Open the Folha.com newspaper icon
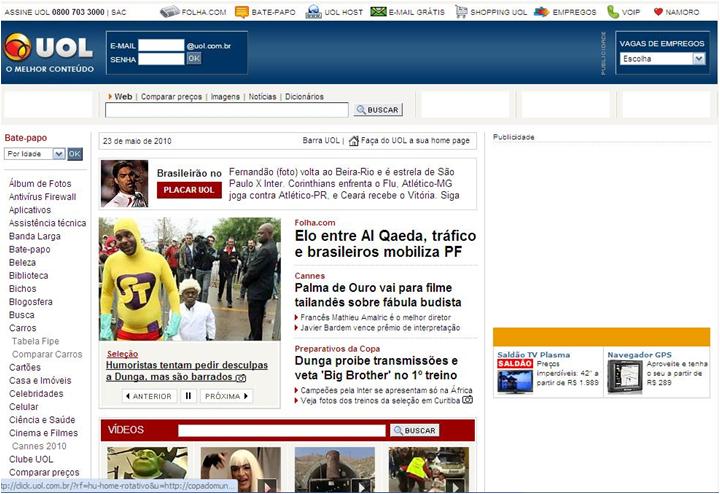The image size is (720, 494). pyautogui.click(x=169, y=12)
